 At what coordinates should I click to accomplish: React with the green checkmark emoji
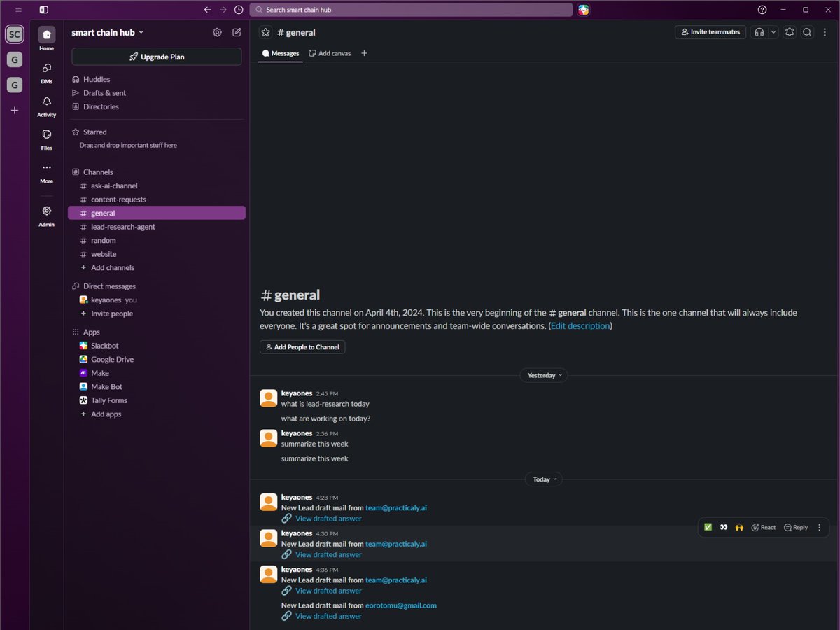click(x=708, y=527)
